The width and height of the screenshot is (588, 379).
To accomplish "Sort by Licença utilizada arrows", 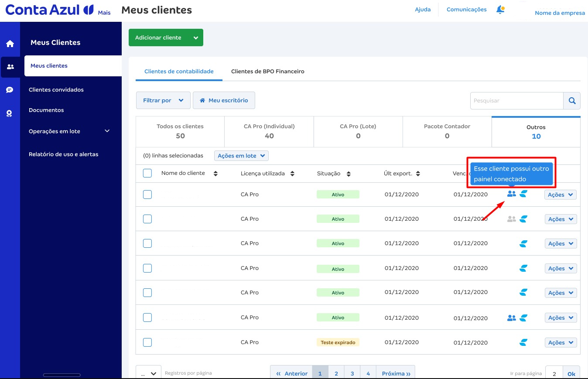I will [x=292, y=174].
